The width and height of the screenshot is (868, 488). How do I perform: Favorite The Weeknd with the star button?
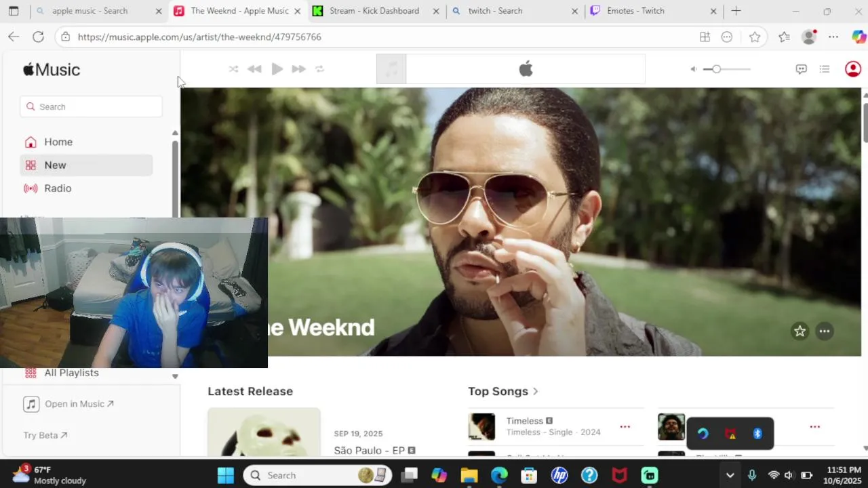800,331
